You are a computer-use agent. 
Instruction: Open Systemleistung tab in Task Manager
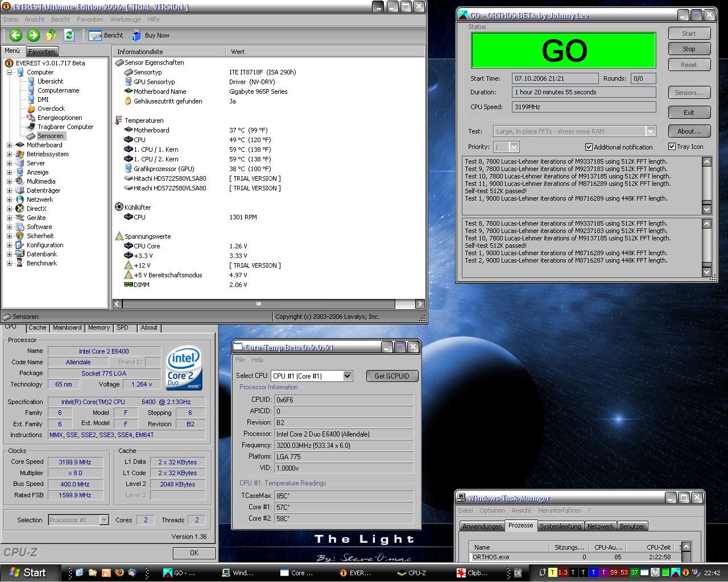[x=560, y=526]
